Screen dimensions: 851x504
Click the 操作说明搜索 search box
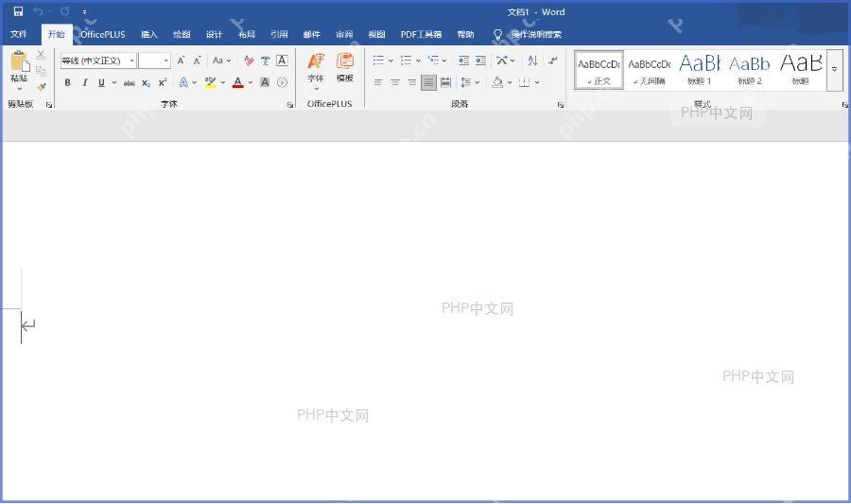(x=528, y=34)
